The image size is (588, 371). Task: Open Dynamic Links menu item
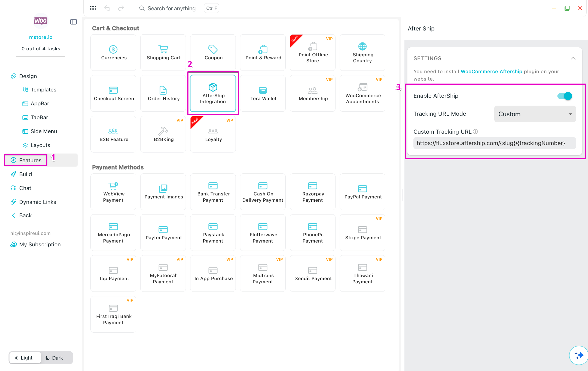(x=37, y=202)
